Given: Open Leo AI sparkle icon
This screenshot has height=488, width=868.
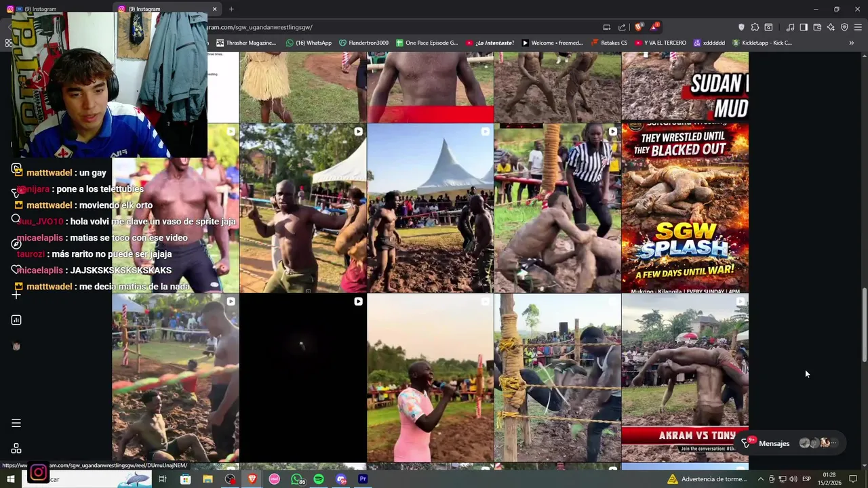Looking at the screenshot, I should [831, 27].
